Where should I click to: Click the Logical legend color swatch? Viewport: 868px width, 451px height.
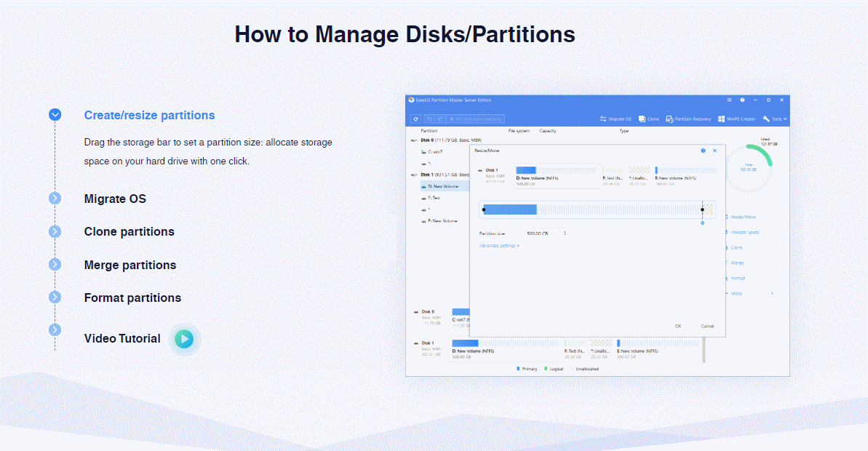[x=546, y=369]
